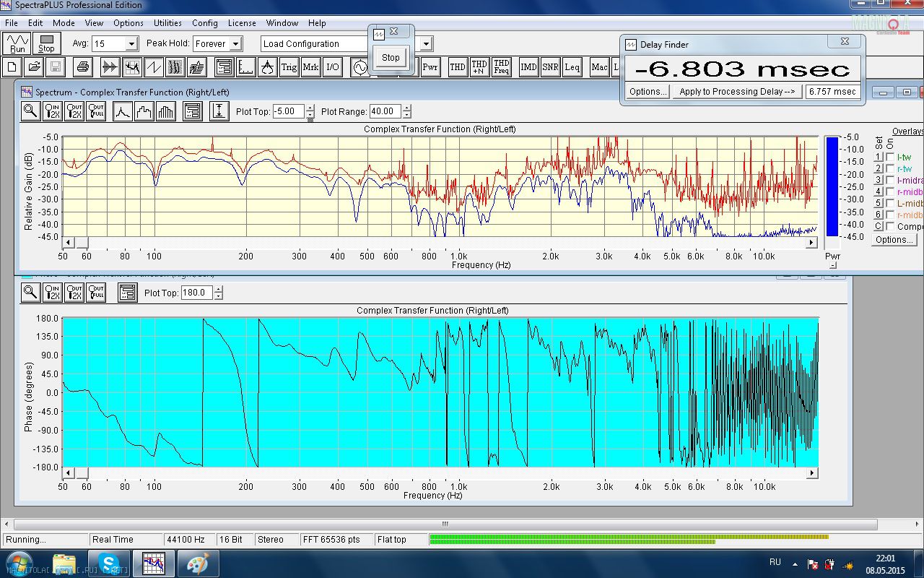The image size is (924, 578).
Task: Select zoom magnifier in Spectrum window
Action: pyautogui.click(x=30, y=111)
